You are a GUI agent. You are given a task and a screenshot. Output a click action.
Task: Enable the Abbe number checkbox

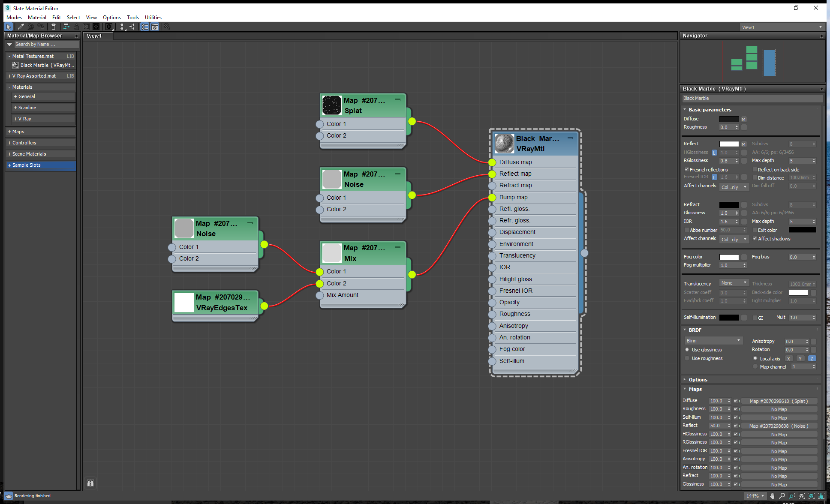686,230
